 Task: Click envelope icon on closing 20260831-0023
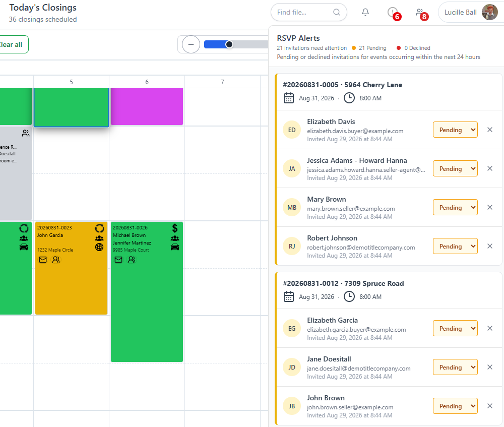[x=43, y=260]
